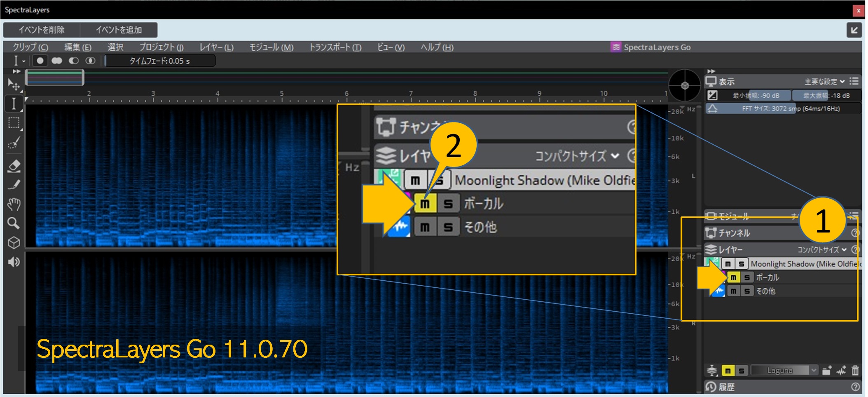This screenshot has height=397, width=868.
Task: Add a new audio layer
Action: click(x=841, y=370)
